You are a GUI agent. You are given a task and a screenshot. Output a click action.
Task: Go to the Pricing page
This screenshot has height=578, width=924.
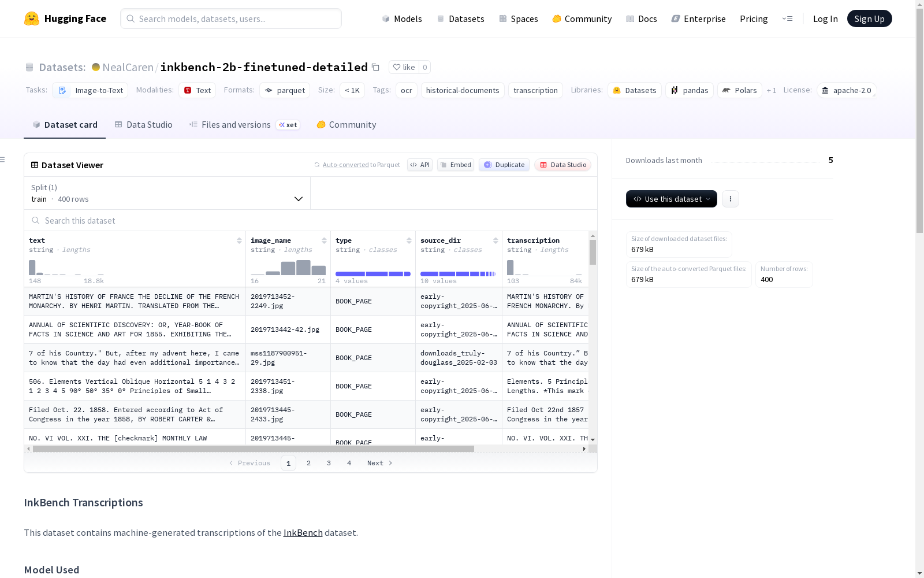click(754, 18)
